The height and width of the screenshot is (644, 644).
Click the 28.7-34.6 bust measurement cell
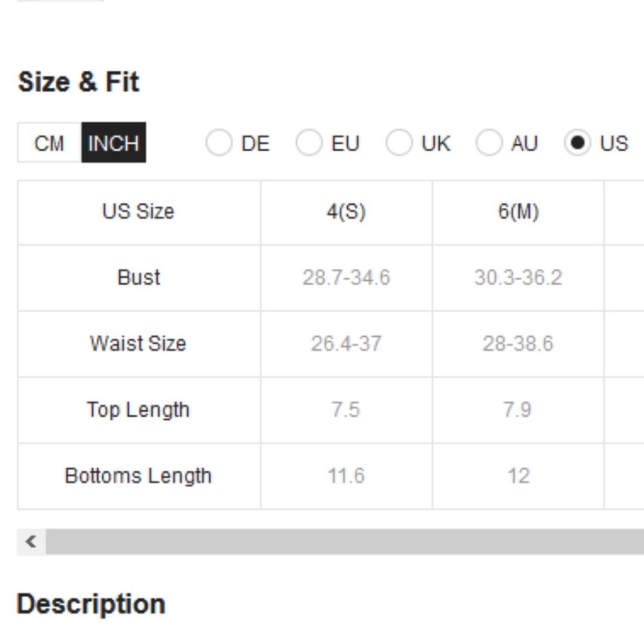(x=346, y=278)
